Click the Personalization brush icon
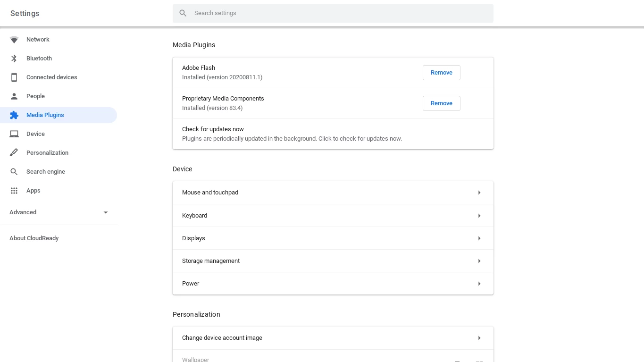This screenshot has height=362, width=644. (x=14, y=153)
